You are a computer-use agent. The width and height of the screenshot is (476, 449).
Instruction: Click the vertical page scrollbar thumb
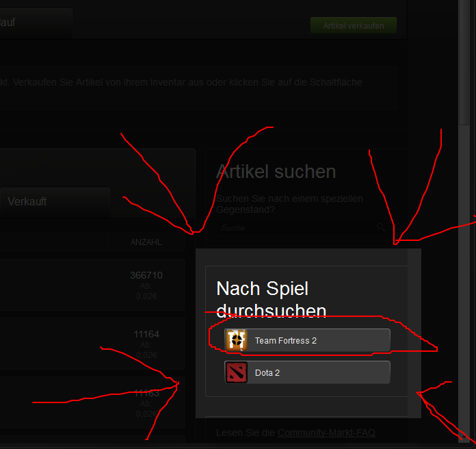[x=464, y=62]
